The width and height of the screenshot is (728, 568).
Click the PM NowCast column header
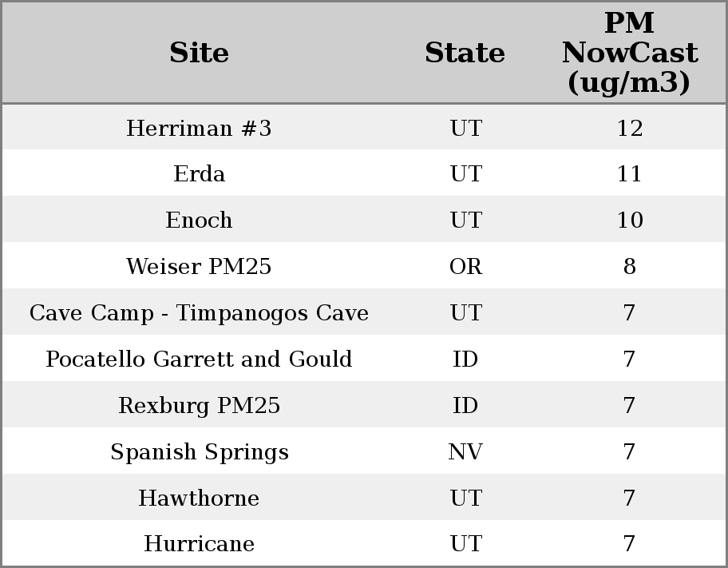629,53
